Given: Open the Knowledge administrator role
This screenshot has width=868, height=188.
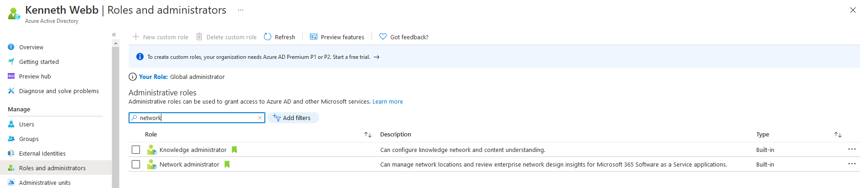Looking at the screenshot, I should tap(193, 150).
